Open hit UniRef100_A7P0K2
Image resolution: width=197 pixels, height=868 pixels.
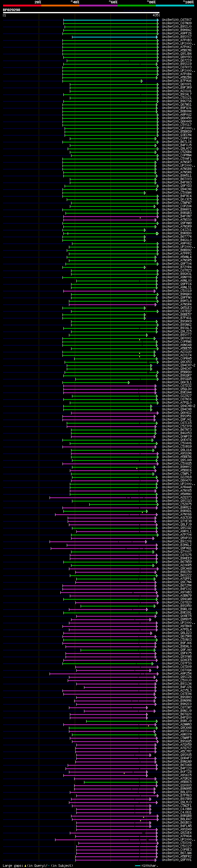176,47
